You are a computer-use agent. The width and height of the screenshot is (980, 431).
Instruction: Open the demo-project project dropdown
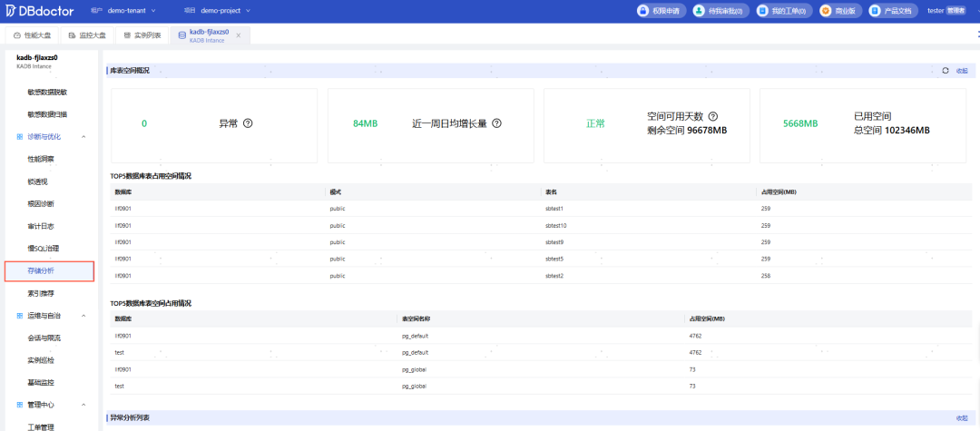pos(225,11)
